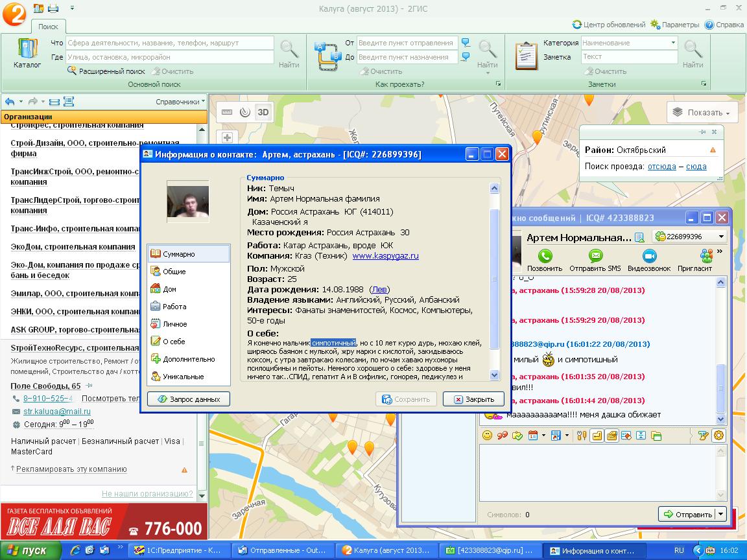The image size is (747, 560).
Task: Click the Найти magnifier in main search
Action: (x=289, y=54)
